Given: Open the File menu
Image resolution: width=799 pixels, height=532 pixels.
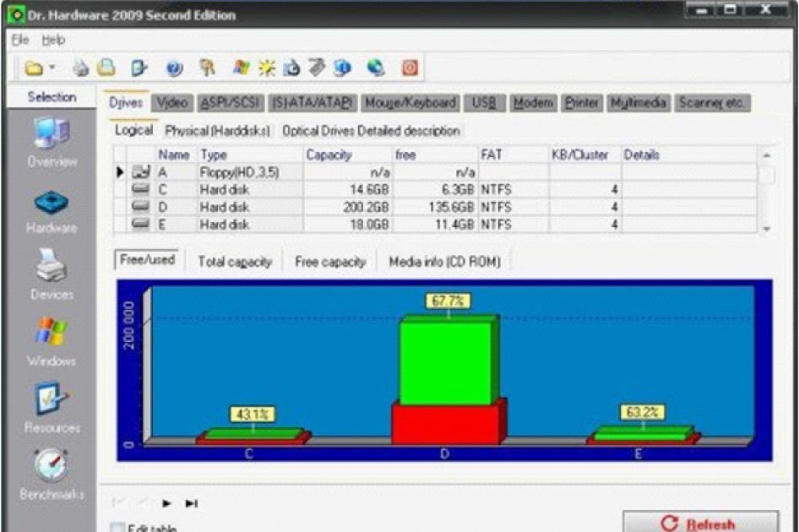Looking at the screenshot, I should (x=20, y=40).
